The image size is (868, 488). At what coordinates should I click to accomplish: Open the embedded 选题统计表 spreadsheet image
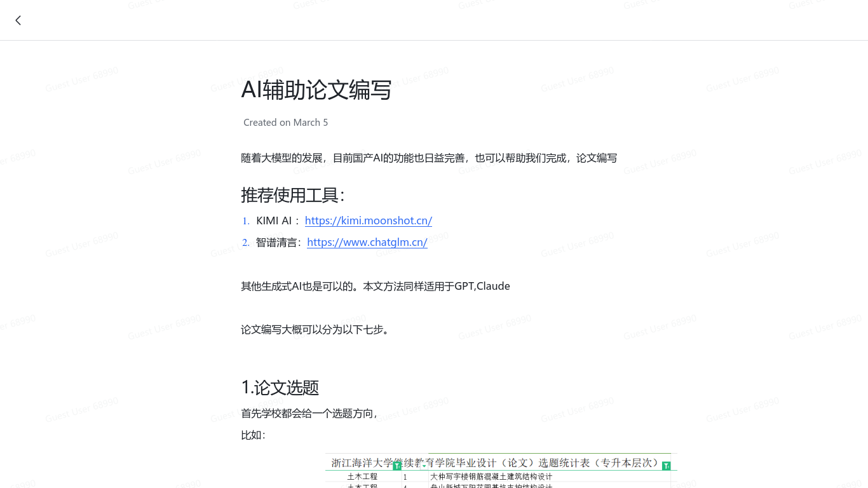(501, 470)
